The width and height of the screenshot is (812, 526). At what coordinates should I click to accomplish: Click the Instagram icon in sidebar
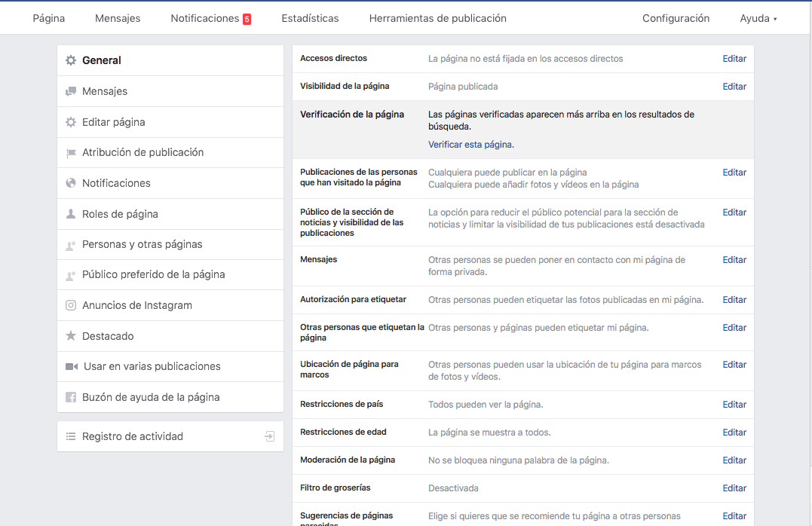click(x=71, y=305)
